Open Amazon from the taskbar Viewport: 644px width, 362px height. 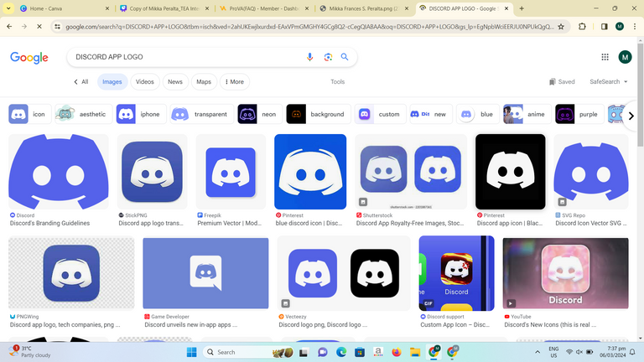click(378, 352)
